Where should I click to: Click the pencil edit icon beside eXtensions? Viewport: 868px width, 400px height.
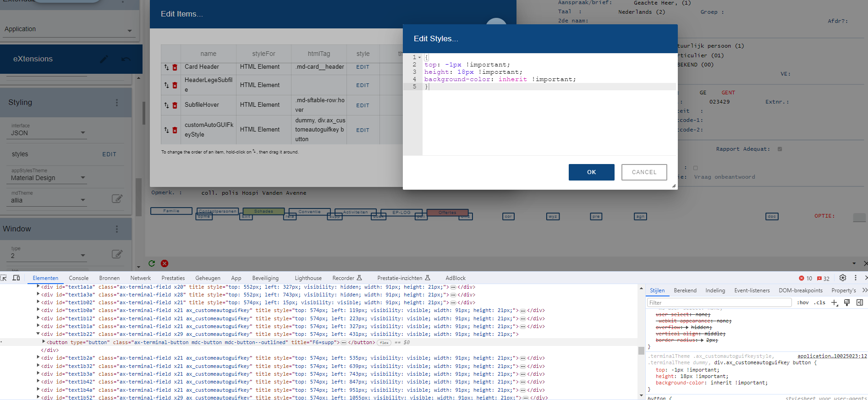coord(104,59)
